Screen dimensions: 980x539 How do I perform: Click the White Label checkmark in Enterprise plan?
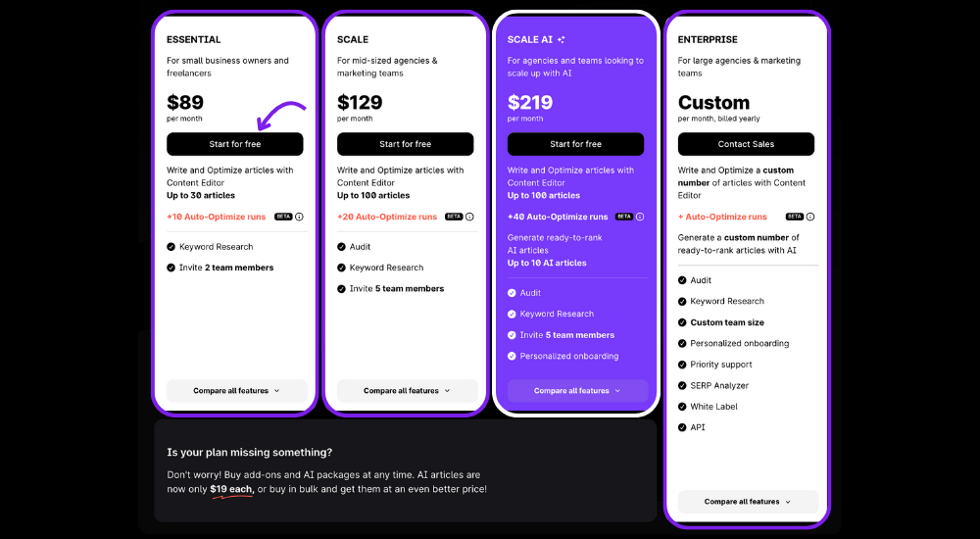(682, 407)
